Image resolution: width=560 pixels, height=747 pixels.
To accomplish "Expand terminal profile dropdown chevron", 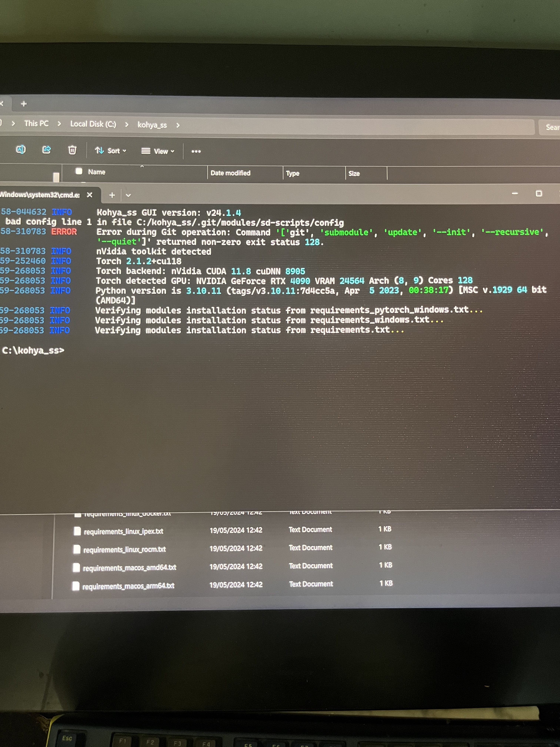I will pyautogui.click(x=128, y=195).
